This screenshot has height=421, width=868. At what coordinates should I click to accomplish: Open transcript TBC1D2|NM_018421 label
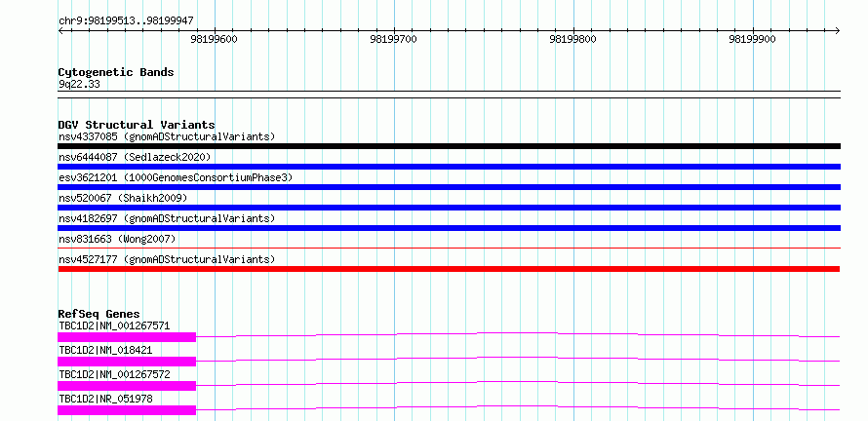click(105, 350)
